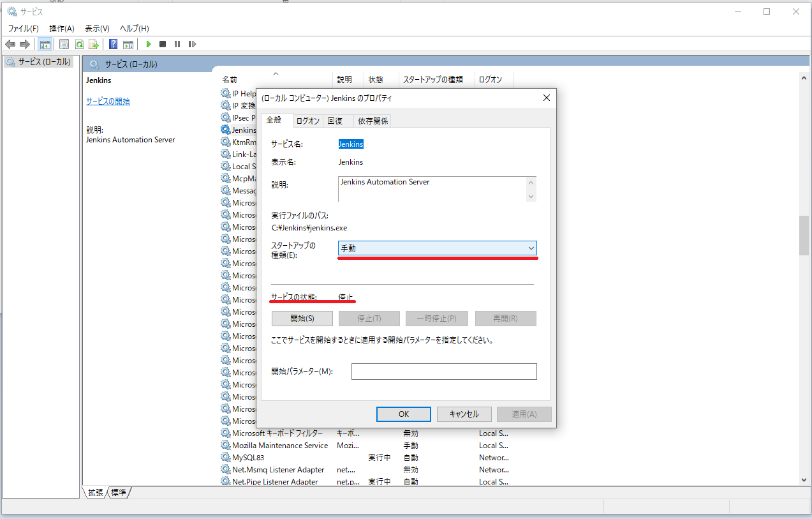The height and width of the screenshot is (519, 812).
Task: Click the Services app icon in title bar
Action: point(12,11)
